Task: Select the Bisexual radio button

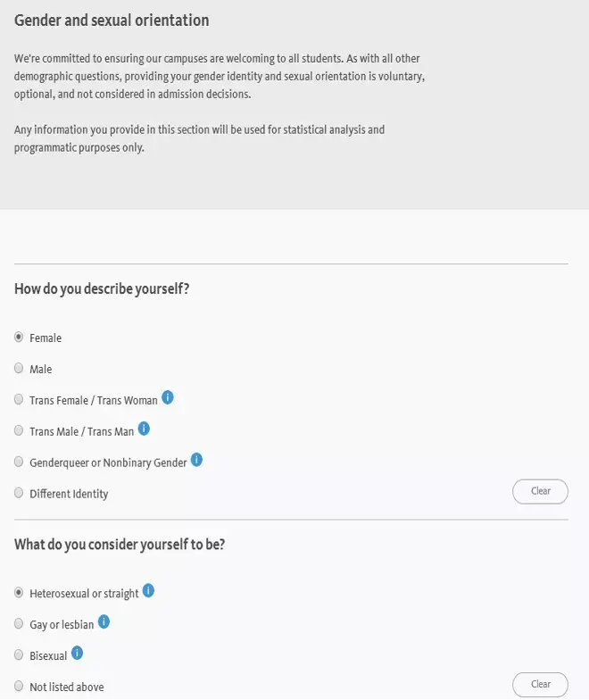Action: [x=19, y=655]
